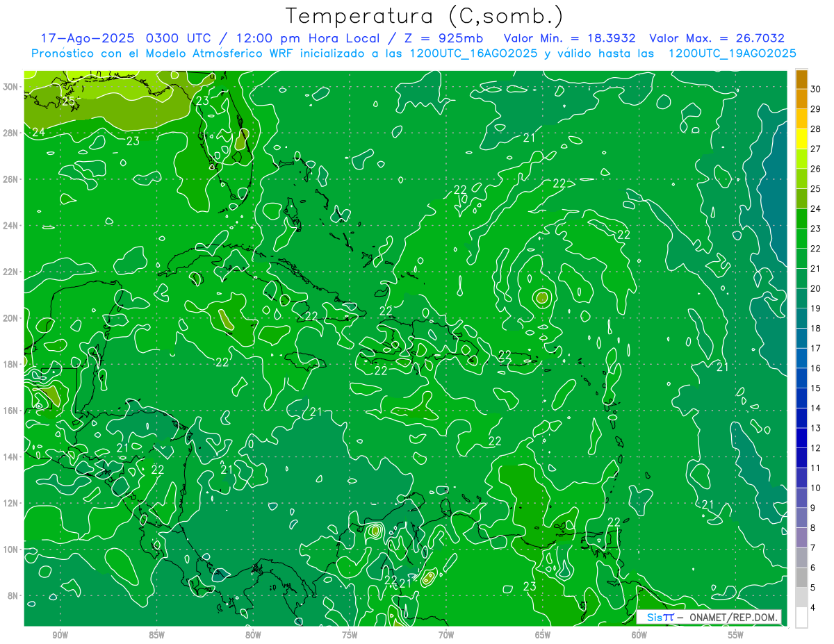This screenshot has width=834, height=644.
Task: Click the '8N' latitude axis label
Action: [x=13, y=595]
